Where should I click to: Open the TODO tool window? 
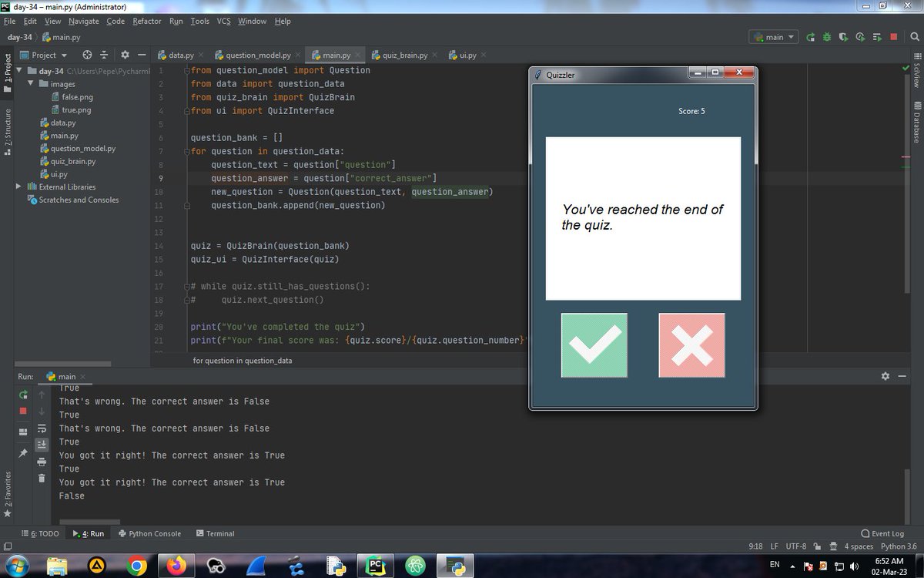(40, 533)
